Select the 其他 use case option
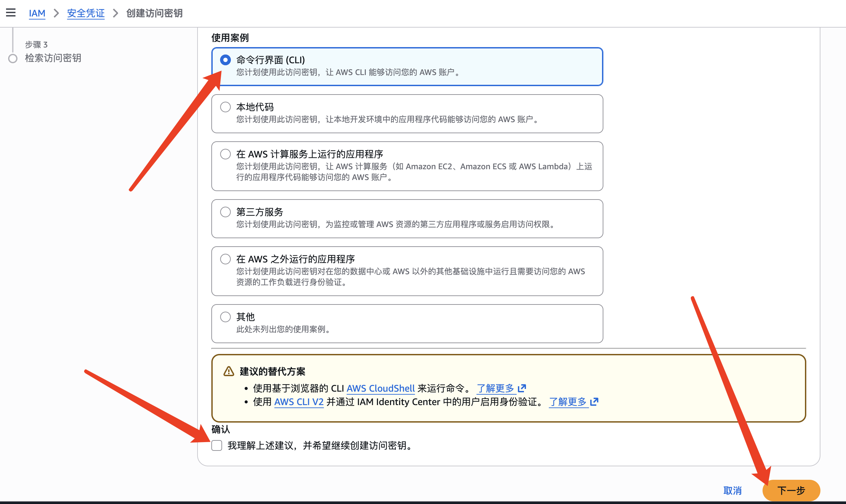Image resolution: width=846 pixels, height=504 pixels. point(225,317)
